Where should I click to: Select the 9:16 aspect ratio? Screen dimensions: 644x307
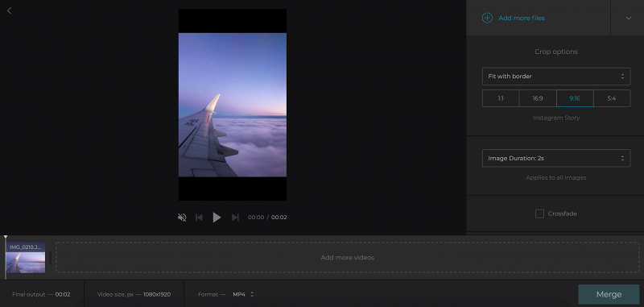click(575, 98)
